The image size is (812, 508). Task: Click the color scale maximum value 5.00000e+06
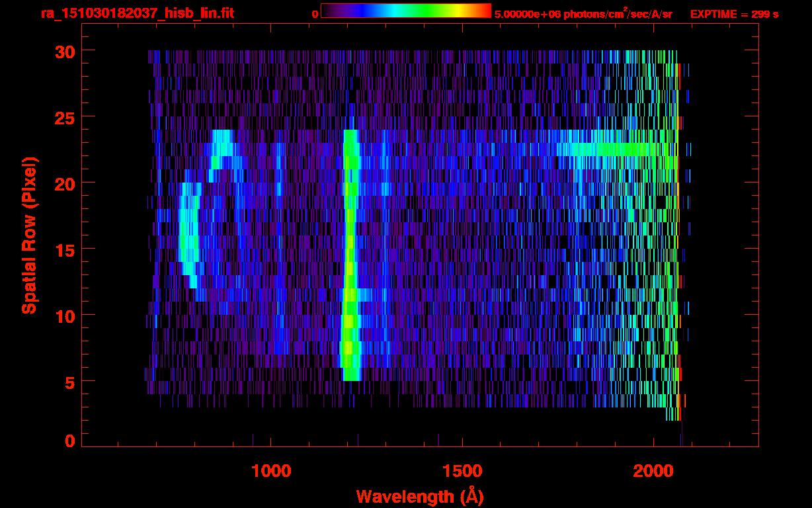(x=527, y=14)
